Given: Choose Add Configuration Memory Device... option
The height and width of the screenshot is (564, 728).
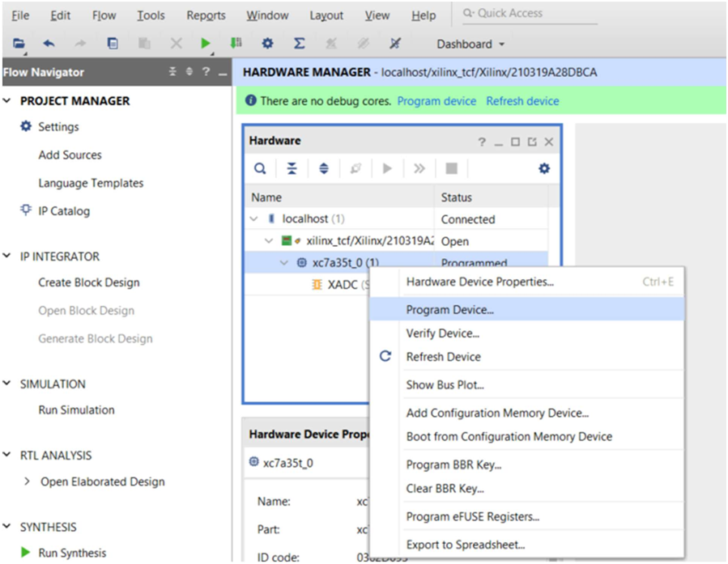Looking at the screenshot, I should click(x=497, y=413).
